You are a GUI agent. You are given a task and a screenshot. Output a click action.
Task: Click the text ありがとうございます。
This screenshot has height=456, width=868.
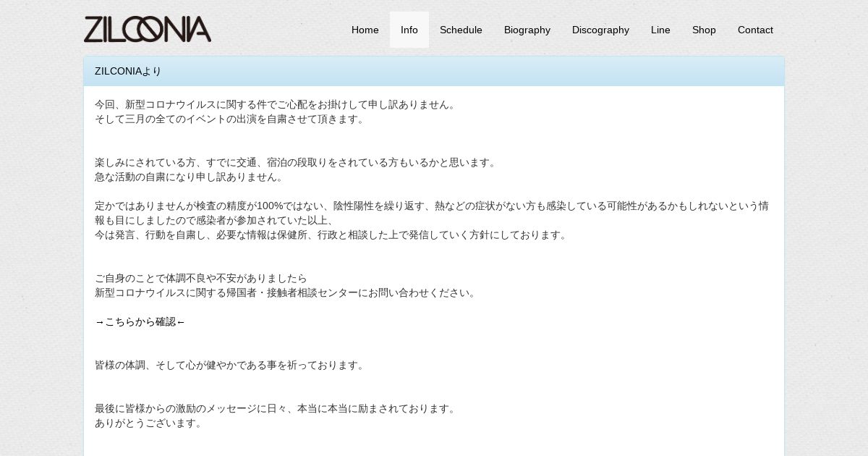pos(150,423)
